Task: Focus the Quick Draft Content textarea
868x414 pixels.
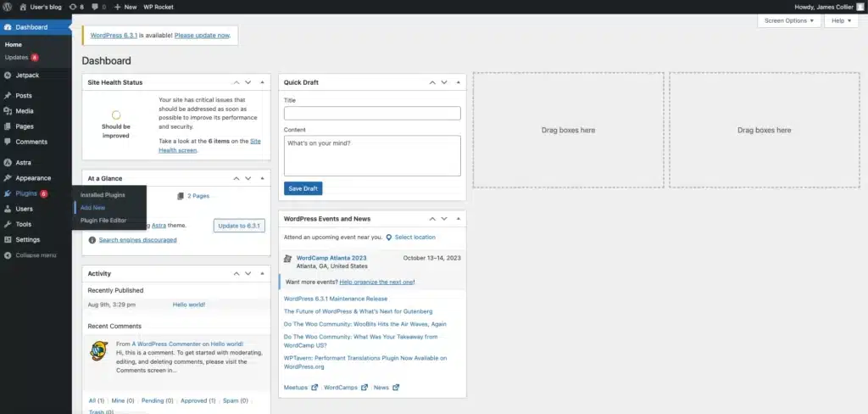Action: (372, 156)
